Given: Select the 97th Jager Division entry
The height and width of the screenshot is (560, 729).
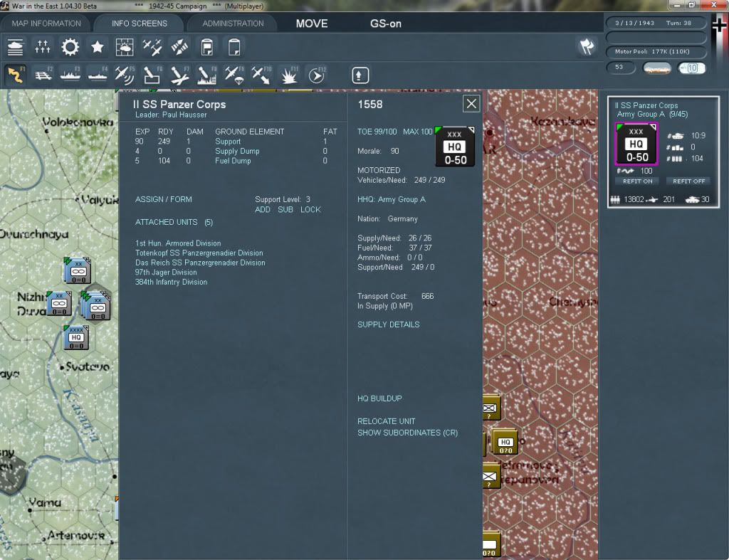Looking at the screenshot, I should [166, 273].
